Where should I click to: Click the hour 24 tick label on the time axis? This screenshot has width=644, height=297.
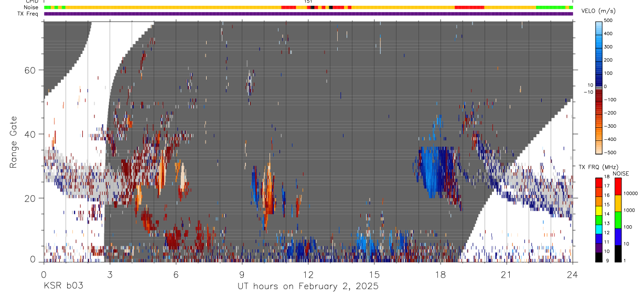pos(573,274)
